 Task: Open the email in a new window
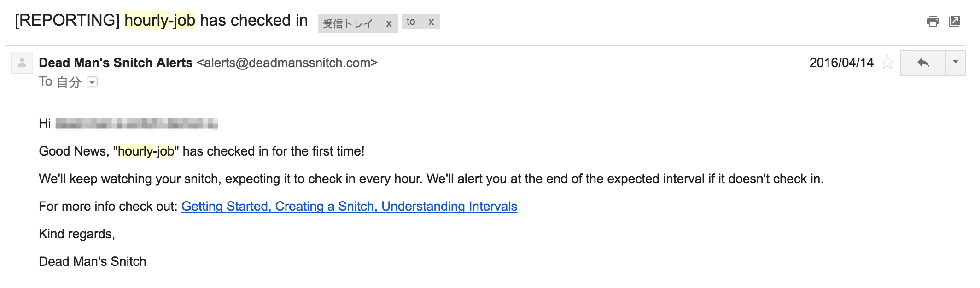pos(954,21)
